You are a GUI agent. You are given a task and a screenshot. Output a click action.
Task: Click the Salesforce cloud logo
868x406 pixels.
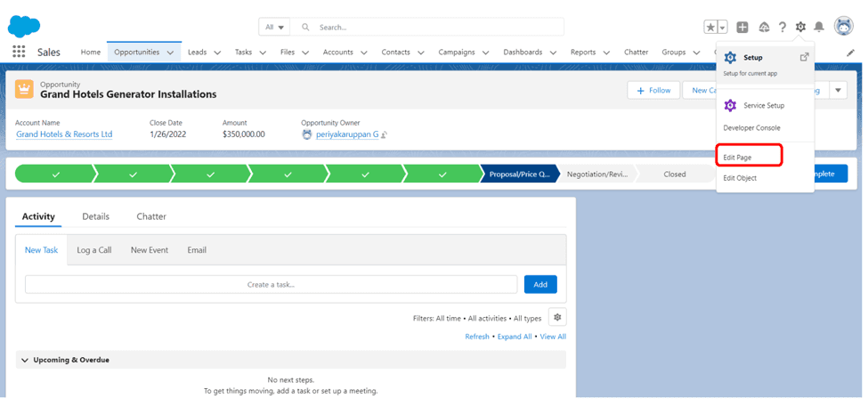(24, 26)
